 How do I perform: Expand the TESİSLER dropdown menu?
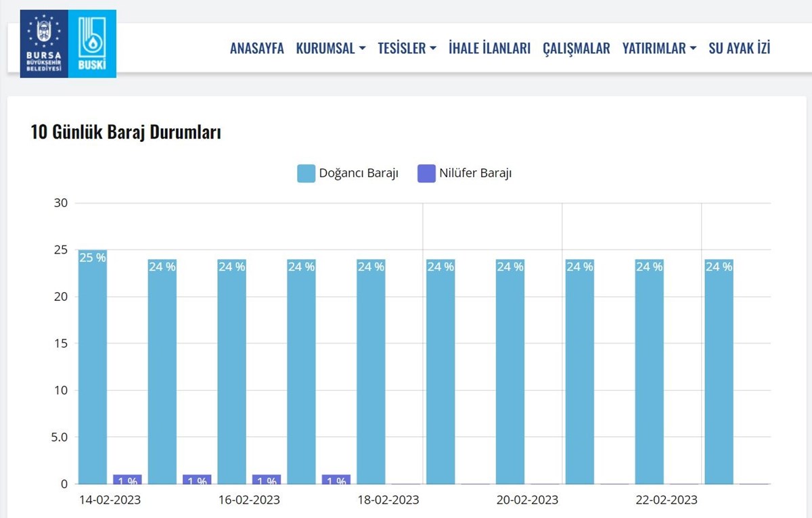407,48
